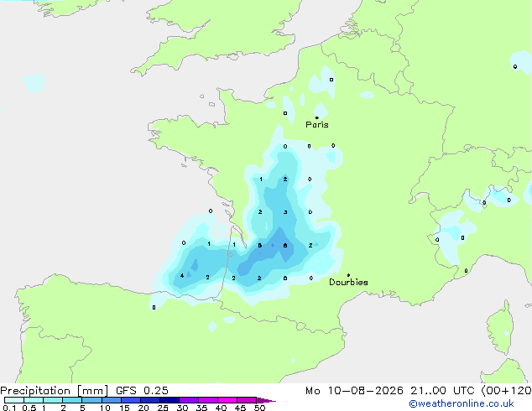Viewport: 532px width, 411px height.
Task: Click the "GFS 0.25" model label
Action: point(142,391)
